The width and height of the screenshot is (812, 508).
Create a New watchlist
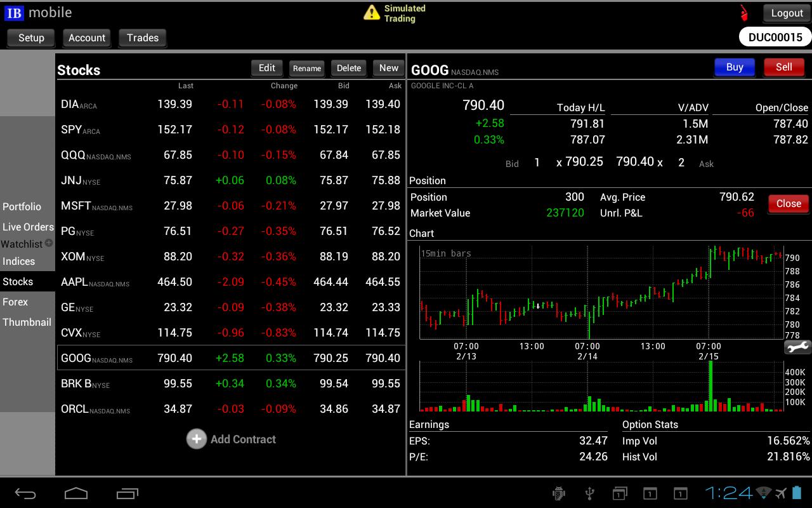(389, 68)
